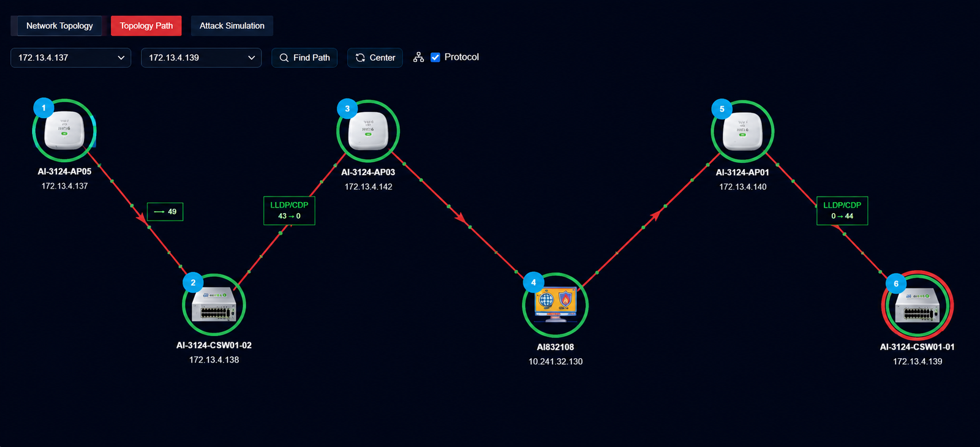The width and height of the screenshot is (980, 447).
Task: Click the IP address 172.13.4.142 label
Action: pos(368,187)
